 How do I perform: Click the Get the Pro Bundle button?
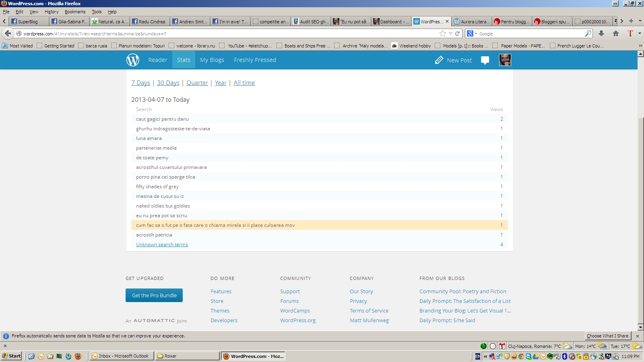154,295
